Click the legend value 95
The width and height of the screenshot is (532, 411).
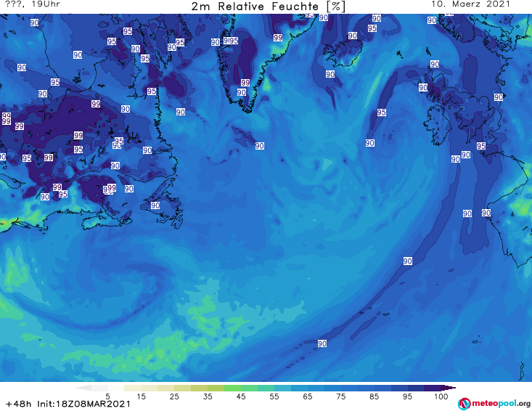click(x=407, y=396)
